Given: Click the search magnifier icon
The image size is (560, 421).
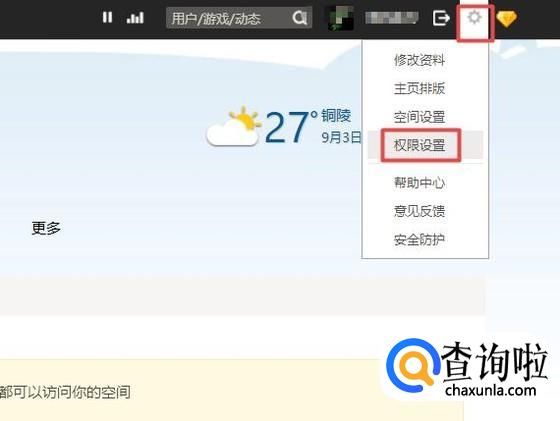Looking at the screenshot, I should [x=299, y=17].
